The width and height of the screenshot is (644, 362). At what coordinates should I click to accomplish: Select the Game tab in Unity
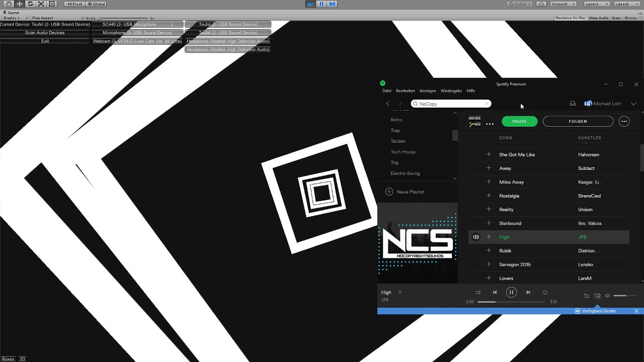[x=12, y=12]
